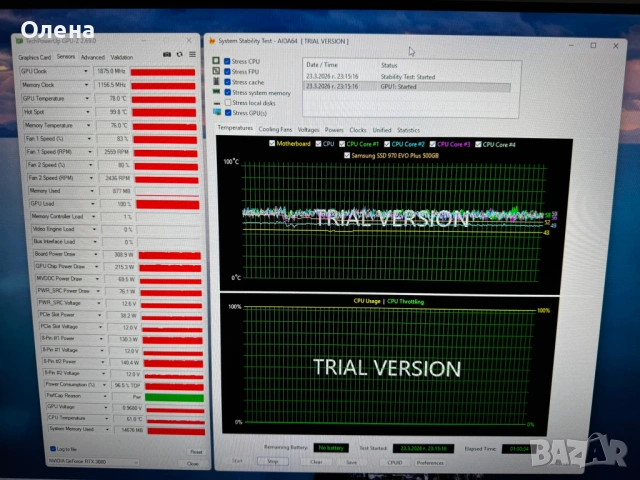The image size is (640, 480).
Task: Click the AIDA64 flame icon in title bar
Action: coord(212,39)
